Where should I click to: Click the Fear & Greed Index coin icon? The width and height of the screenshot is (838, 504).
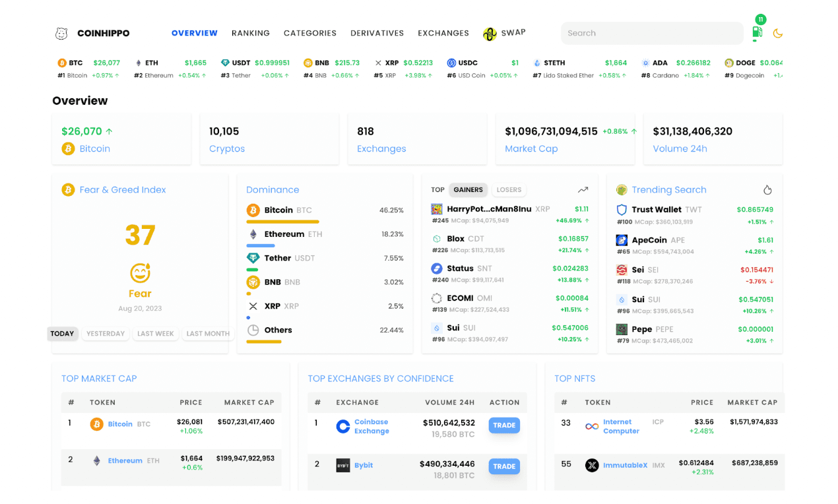68,190
